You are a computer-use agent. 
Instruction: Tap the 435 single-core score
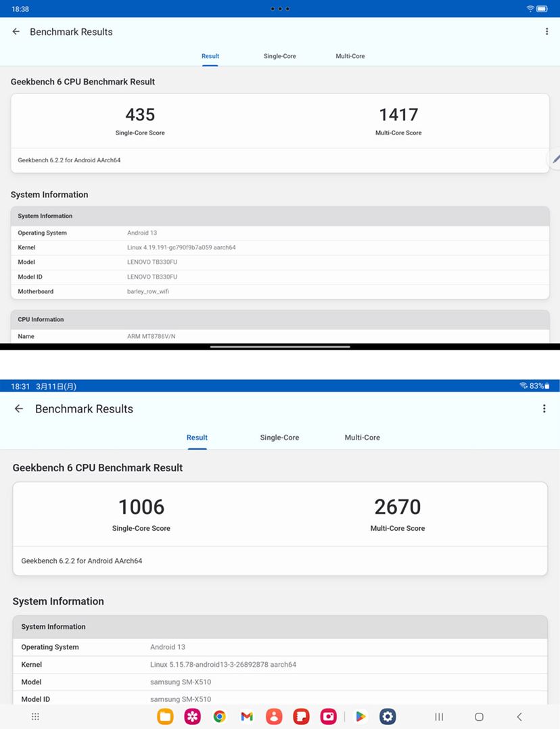tap(140, 115)
